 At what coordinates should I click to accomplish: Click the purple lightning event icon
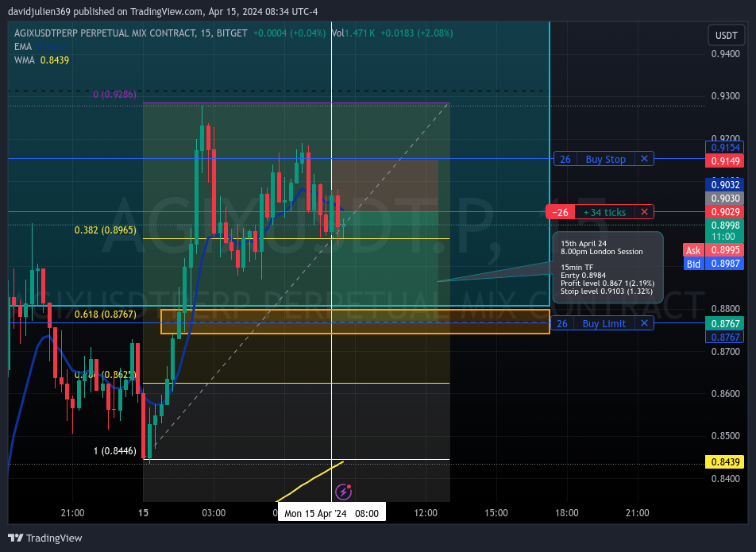coord(343,492)
